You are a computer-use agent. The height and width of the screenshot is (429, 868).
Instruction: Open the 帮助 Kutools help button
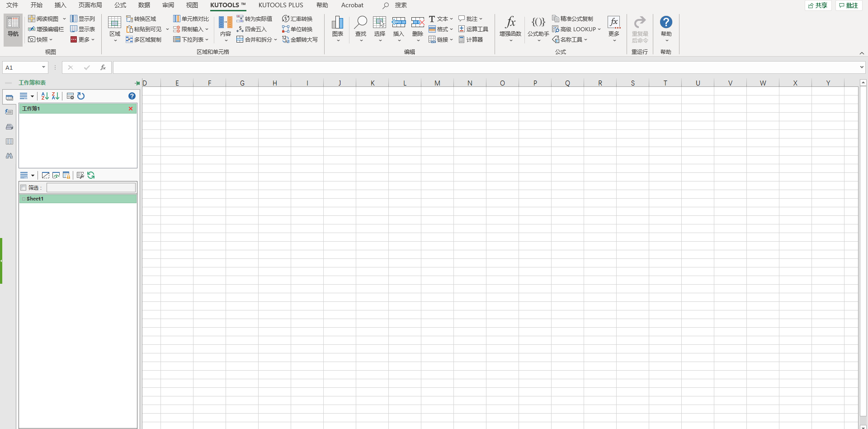point(666,29)
